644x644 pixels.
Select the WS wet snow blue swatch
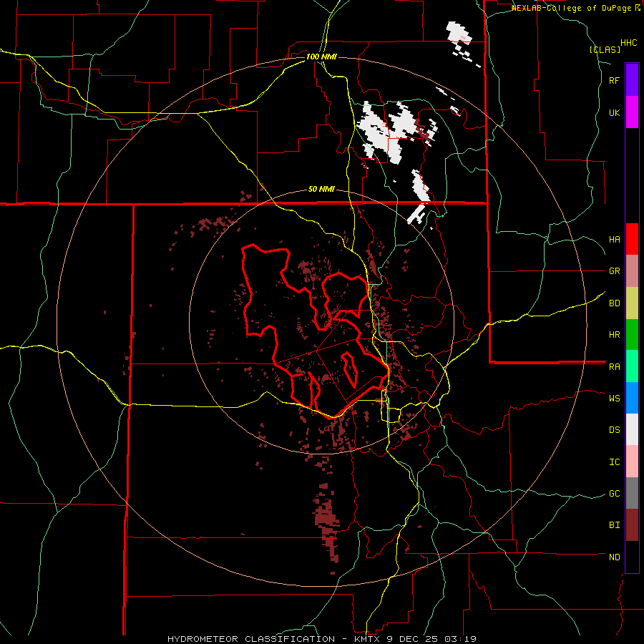632,398
